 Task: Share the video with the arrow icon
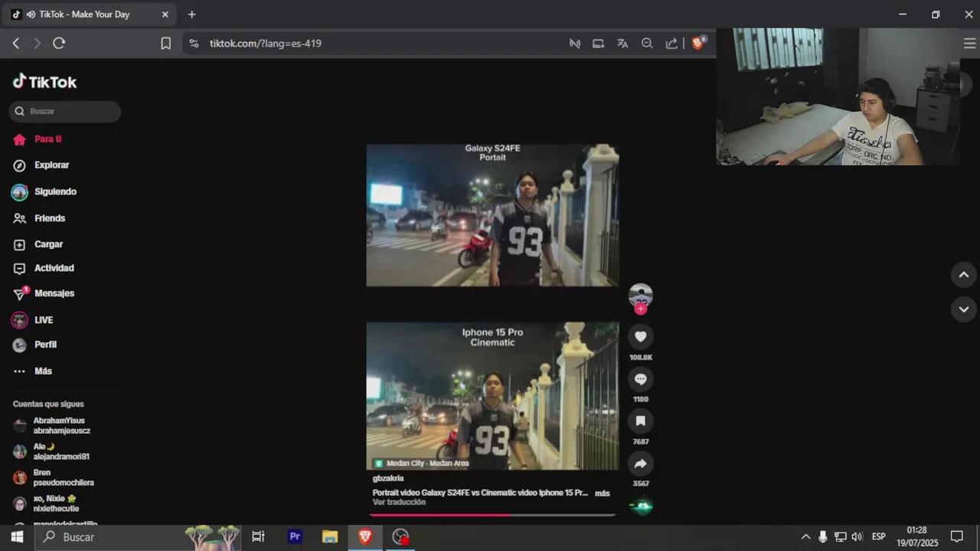pyautogui.click(x=641, y=463)
